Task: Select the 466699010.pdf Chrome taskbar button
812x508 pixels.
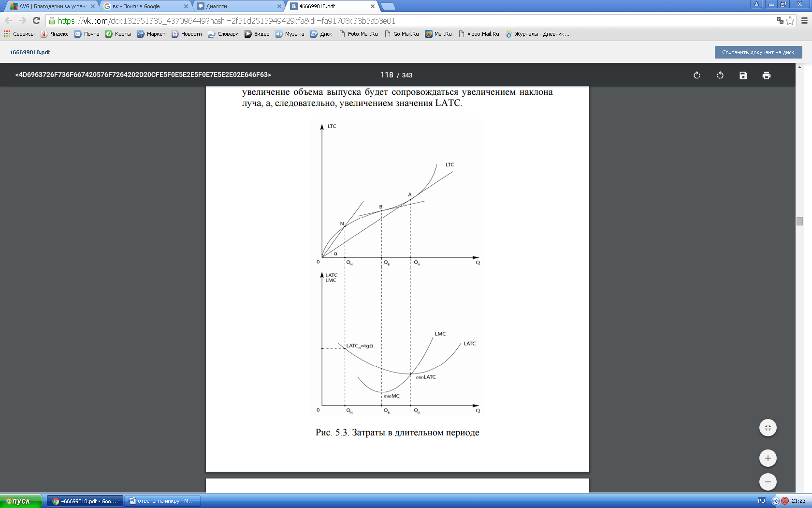Action: (85, 501)
